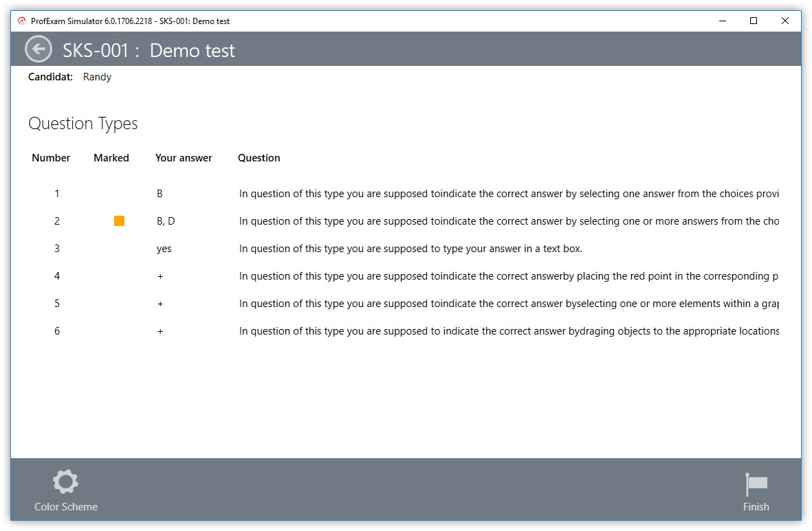Click the yes answer in row 3

(164, 249)
